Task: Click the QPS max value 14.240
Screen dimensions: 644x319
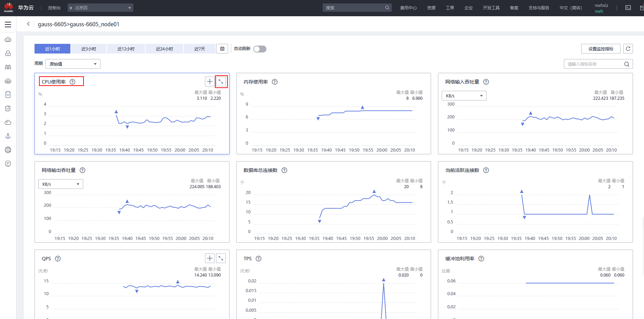Action: 201,275
